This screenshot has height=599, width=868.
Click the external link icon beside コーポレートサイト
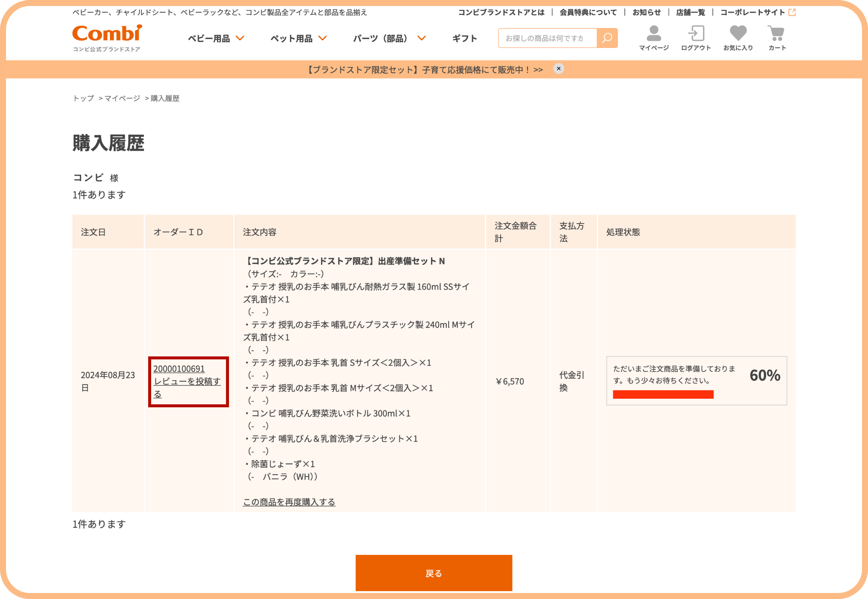point(792,12)
